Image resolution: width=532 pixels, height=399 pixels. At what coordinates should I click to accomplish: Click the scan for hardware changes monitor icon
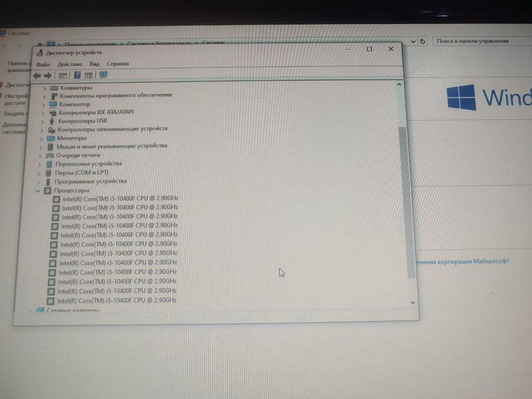[103, 75]
